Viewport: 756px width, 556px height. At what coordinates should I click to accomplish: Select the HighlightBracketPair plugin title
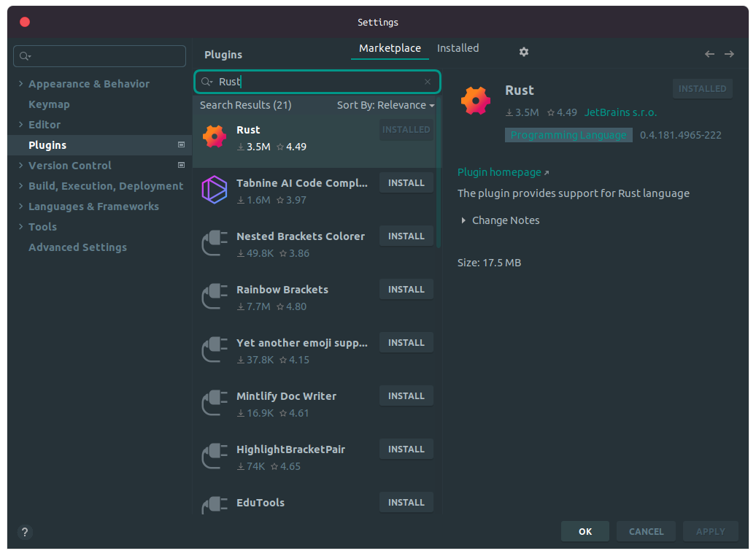pos(290,449)
